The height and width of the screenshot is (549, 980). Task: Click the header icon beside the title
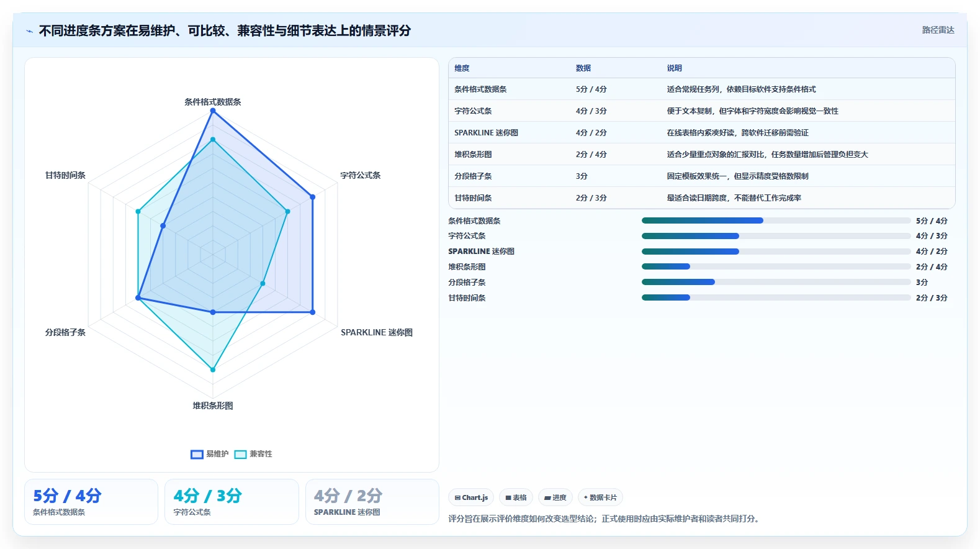29,31
